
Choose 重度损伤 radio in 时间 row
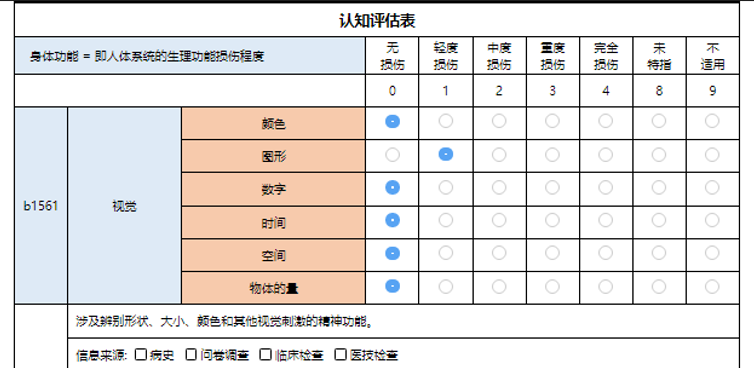tap(552, 220)
